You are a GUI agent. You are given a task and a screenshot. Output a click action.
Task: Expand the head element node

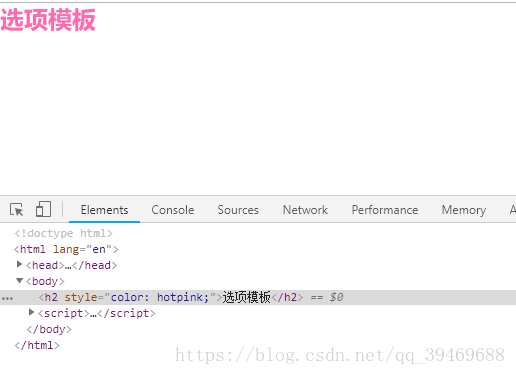[x=19, y=265]
